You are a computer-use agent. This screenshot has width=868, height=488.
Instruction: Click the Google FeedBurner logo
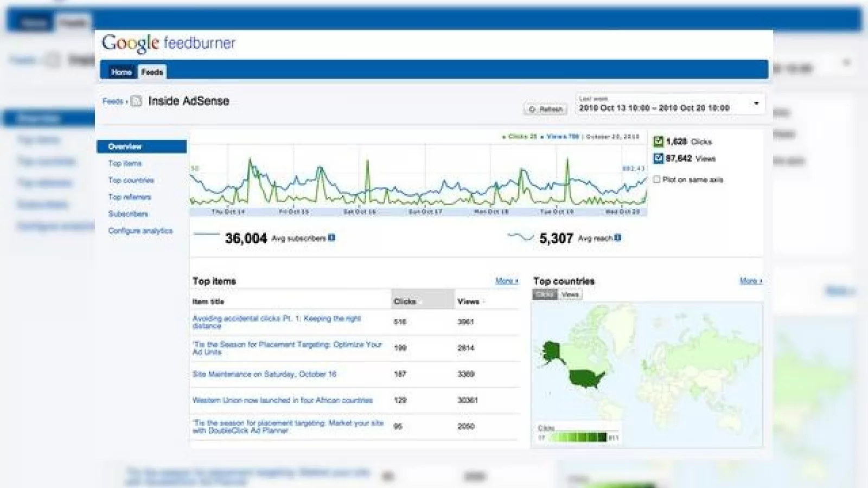[x=169, y=43]
